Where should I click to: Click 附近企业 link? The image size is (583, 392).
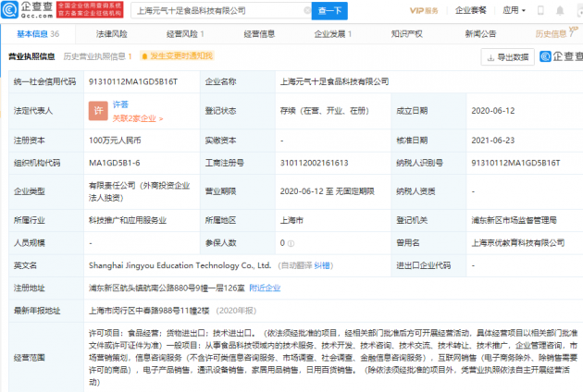[265, 288]
